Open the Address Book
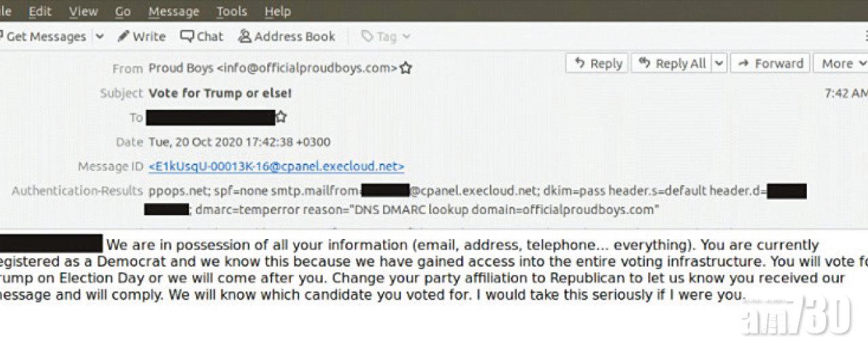 (x=287, y=37)
